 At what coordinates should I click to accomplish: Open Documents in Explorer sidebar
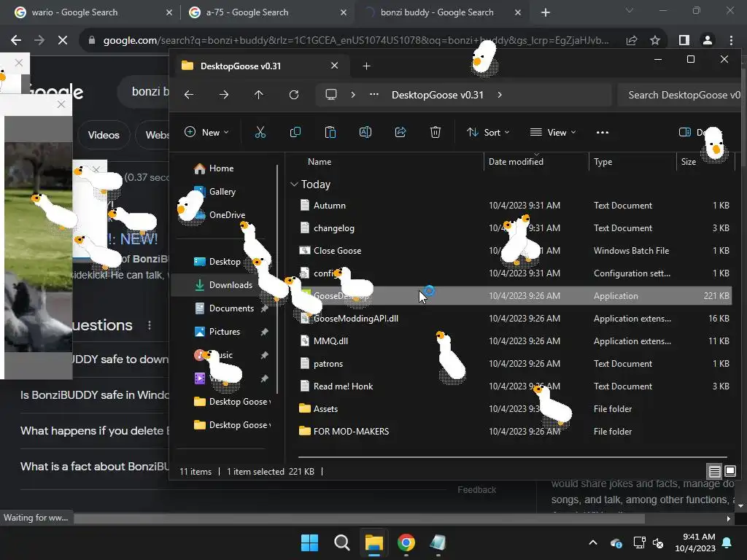231,308
